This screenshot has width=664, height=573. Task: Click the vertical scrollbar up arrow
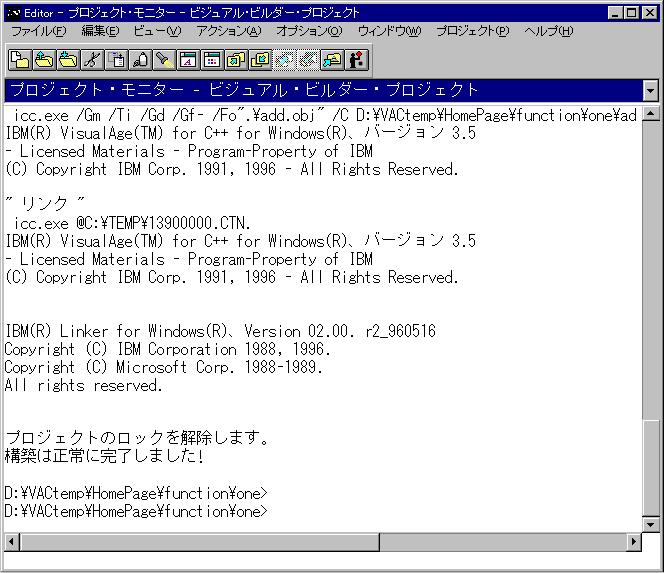point(650,113)
